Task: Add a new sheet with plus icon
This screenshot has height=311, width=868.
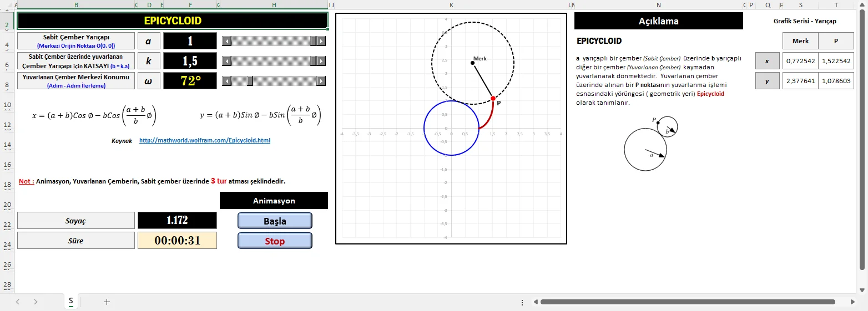Action: [x=107, y=302]
